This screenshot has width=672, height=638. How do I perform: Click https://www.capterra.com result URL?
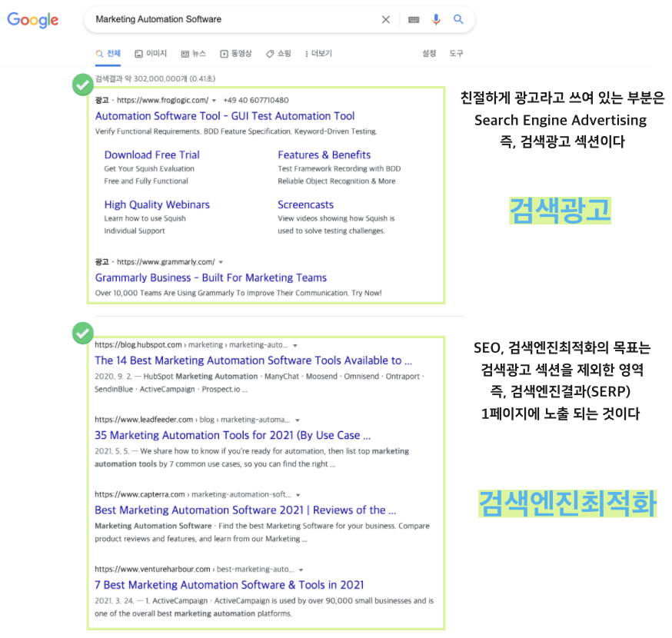coord(140,494)
